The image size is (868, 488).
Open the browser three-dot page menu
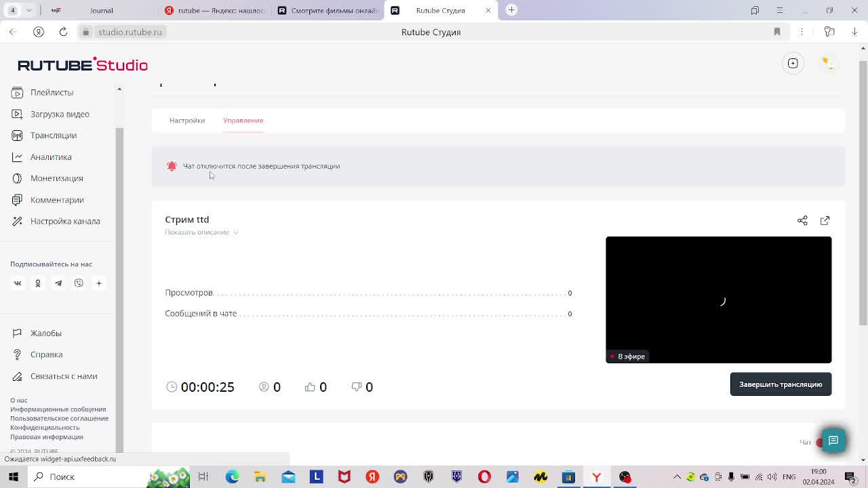click(802, 32)
